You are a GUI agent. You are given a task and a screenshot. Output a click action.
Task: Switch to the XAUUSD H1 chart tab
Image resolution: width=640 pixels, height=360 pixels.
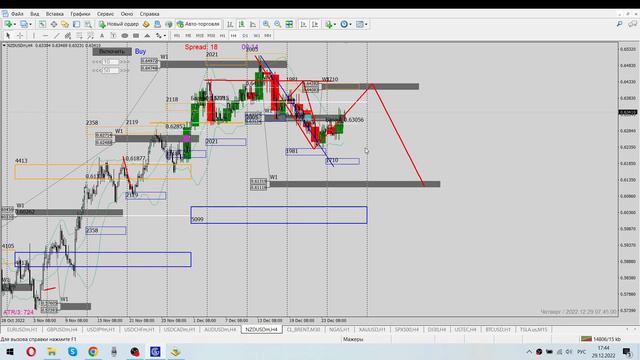372,329
